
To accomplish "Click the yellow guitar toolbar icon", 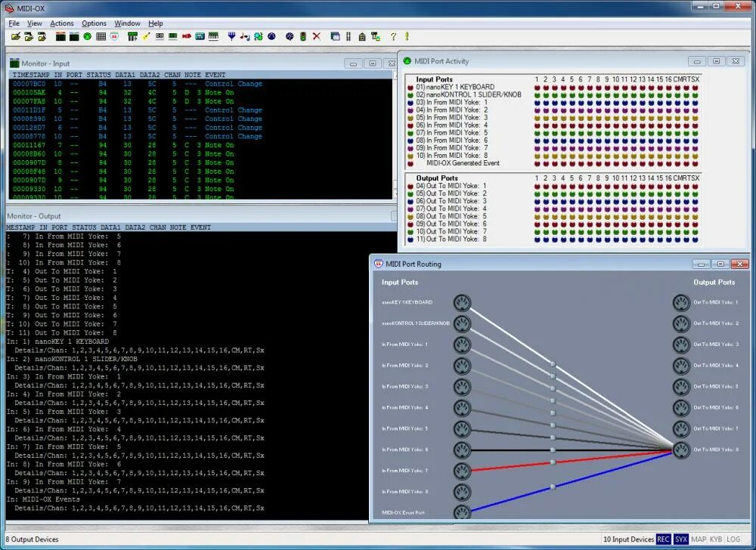I will [x=146, y=36].
